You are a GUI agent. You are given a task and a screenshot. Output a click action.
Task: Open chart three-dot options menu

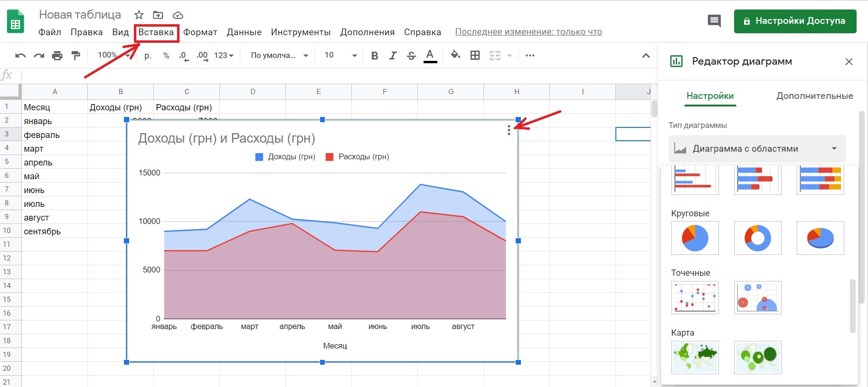509,130
